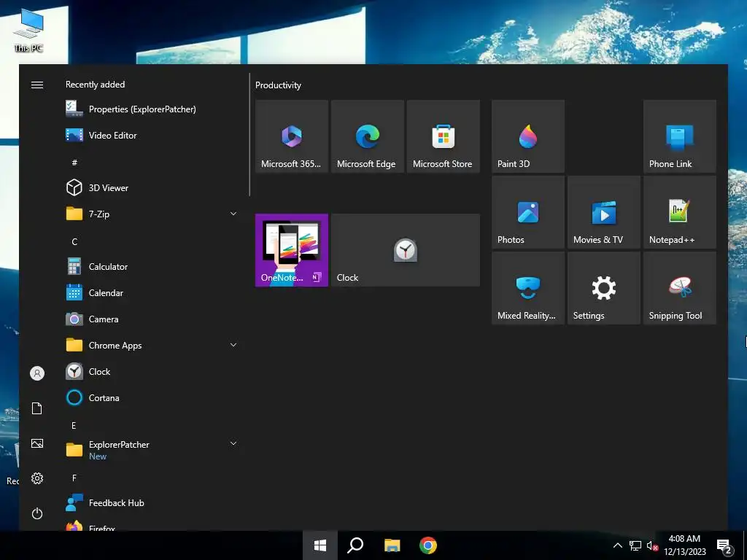Screen dimensions: 747x560
Task: Click the app list scrollbar
Action: 249,134
